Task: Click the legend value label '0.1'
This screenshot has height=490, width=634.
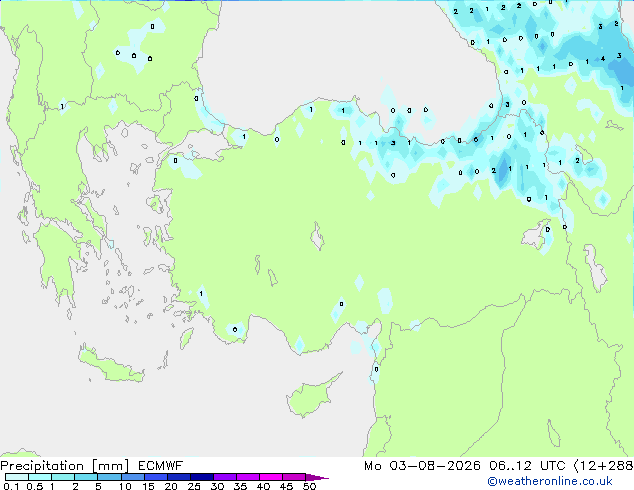Action: [11, 486]
